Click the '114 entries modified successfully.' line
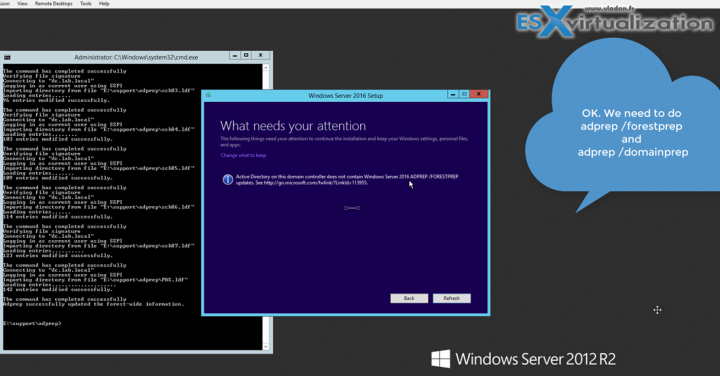This screenshot has height=376, width=720. [57, 217]
